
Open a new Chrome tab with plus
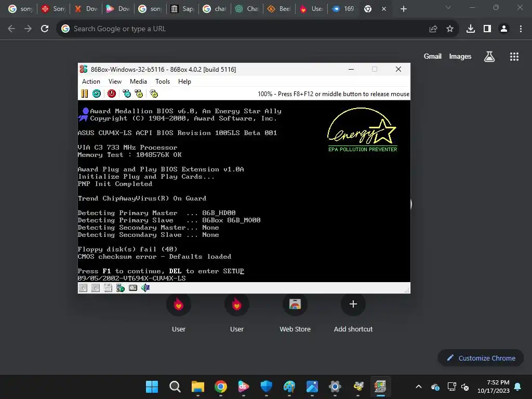pos(403,9)
